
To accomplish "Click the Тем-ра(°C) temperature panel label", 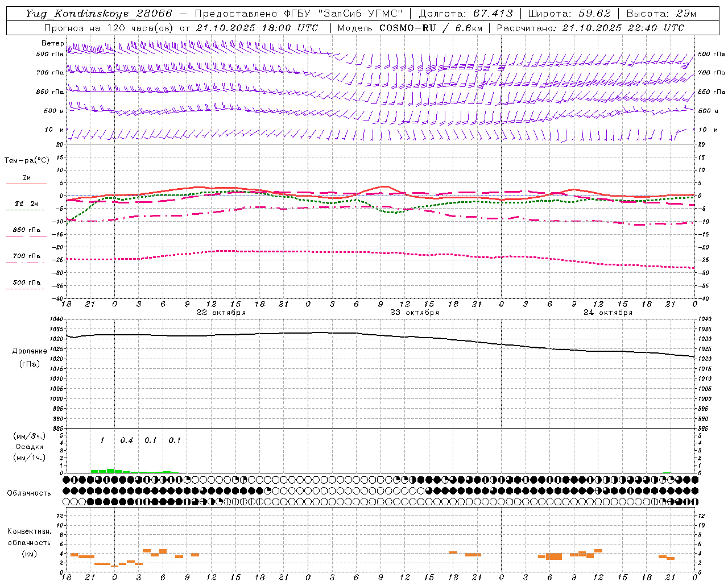I will 27,161.
